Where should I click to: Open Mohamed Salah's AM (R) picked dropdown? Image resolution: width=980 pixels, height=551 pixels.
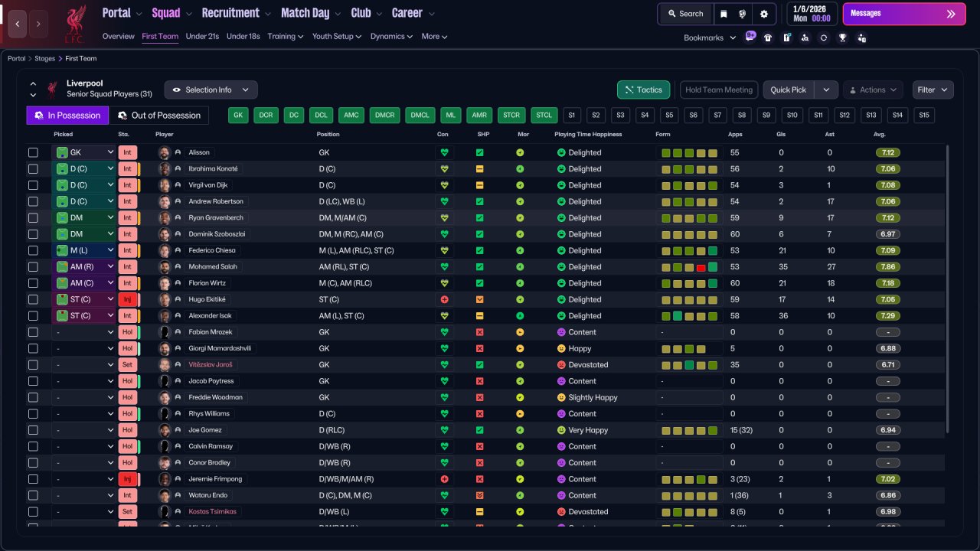(x=84, y=267)
